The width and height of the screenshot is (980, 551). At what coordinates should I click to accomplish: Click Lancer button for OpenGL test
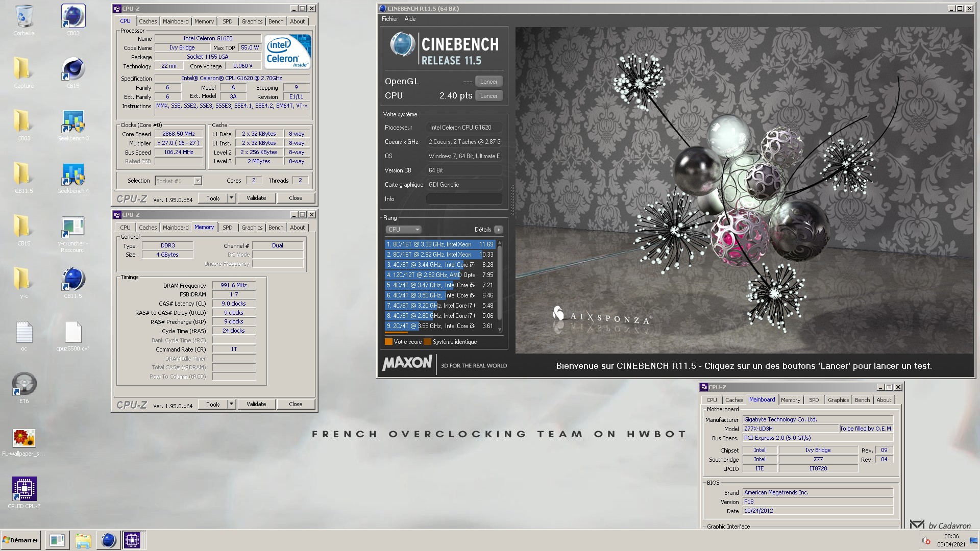point(488,82)
